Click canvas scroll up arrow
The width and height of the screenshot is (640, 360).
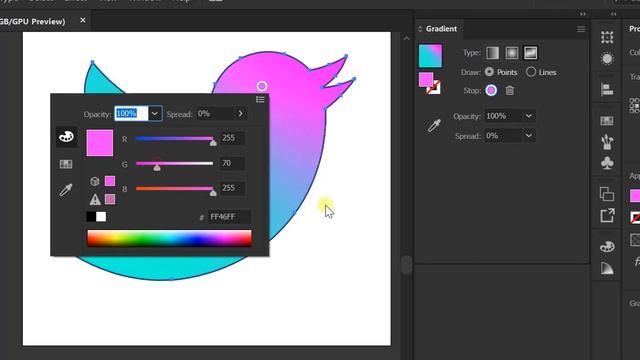(407, 38)
